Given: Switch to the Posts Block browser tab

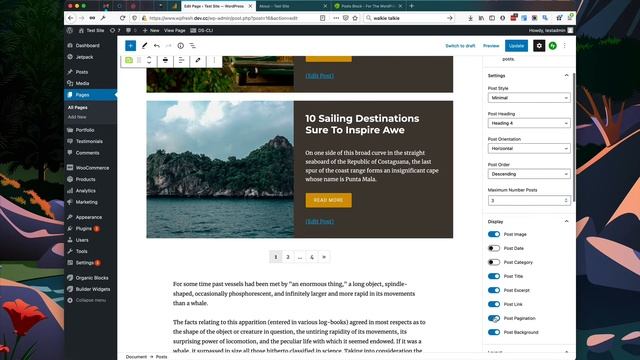Looking at the screenshot, I should coord(367,6).
